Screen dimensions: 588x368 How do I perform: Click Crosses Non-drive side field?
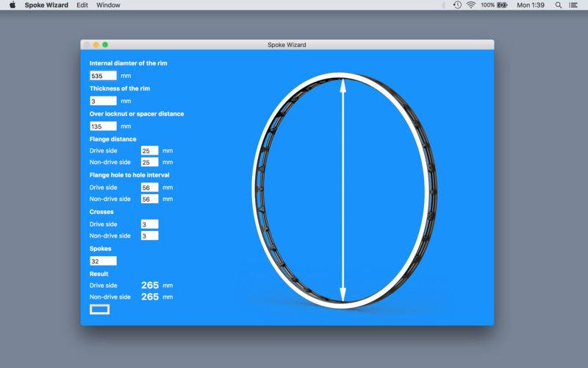pos(150,236)
